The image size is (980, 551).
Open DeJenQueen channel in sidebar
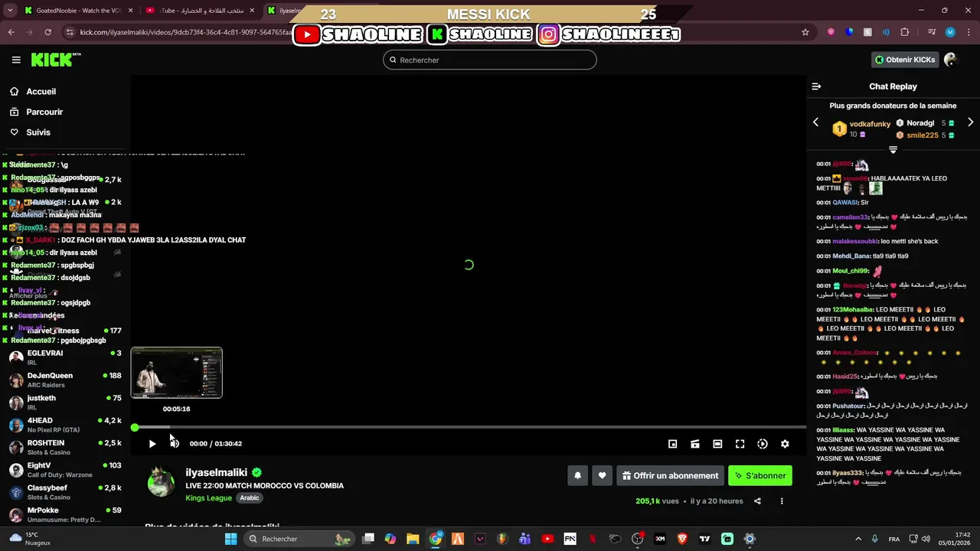pos(65,380)
